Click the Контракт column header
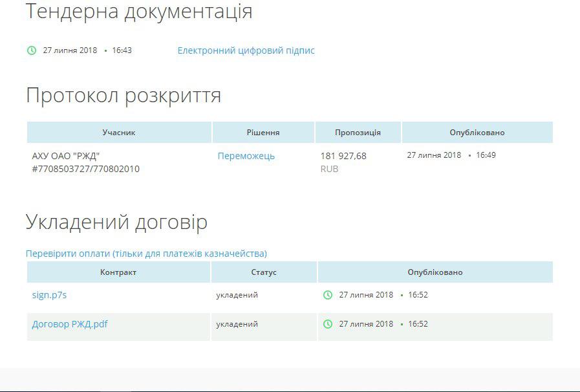This screenshot has height=392, width=580. (x=118, y=272)
